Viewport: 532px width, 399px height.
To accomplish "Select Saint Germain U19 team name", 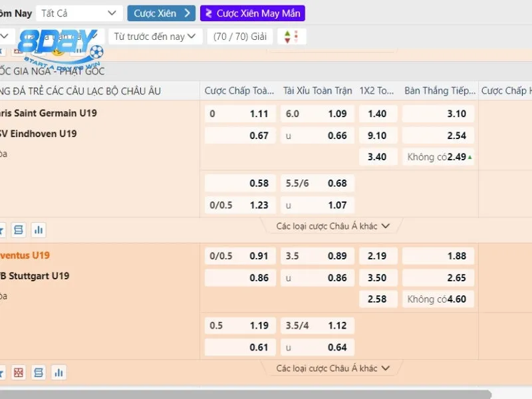I will [49, 113].
